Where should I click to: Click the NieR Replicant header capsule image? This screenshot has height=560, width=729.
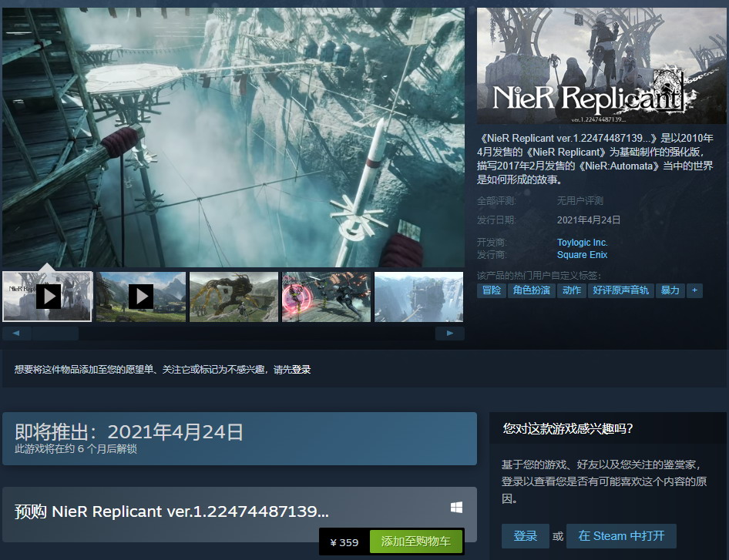(x=601, y=65)
